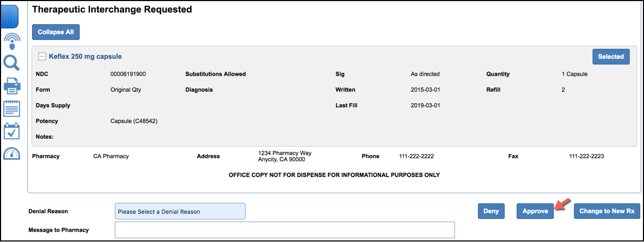Open the wireless signal sidebar icon
Screen dimensions: 644x242
pyautogui.click(x=12, y=40)
